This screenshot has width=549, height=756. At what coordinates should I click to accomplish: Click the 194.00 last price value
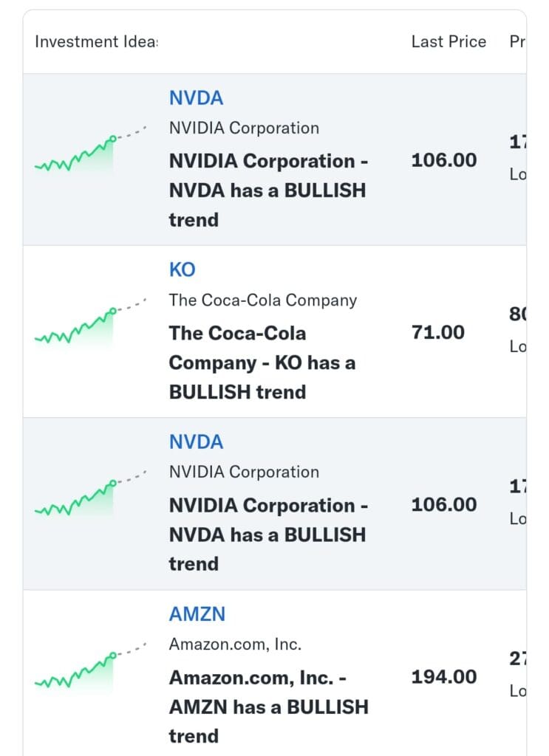point(444,677)
